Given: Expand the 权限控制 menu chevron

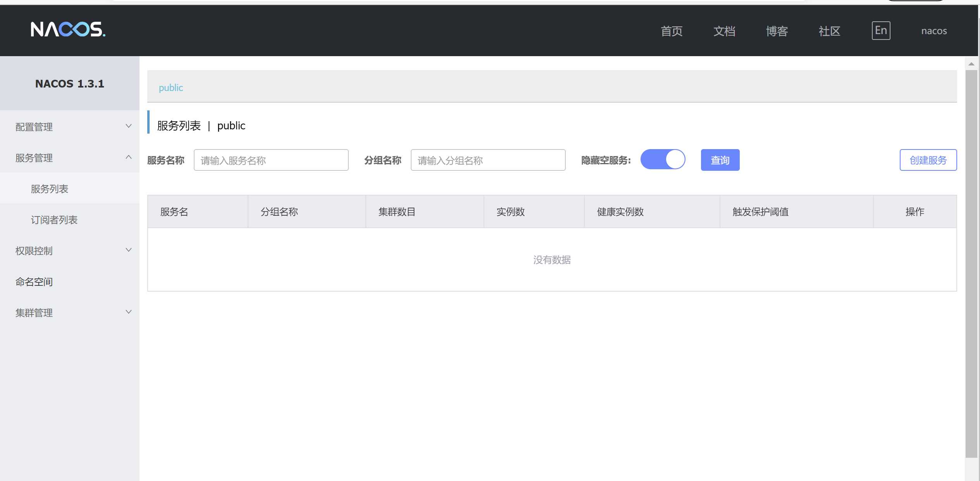Looking at the screenshot, I should [x=129, y=250].
